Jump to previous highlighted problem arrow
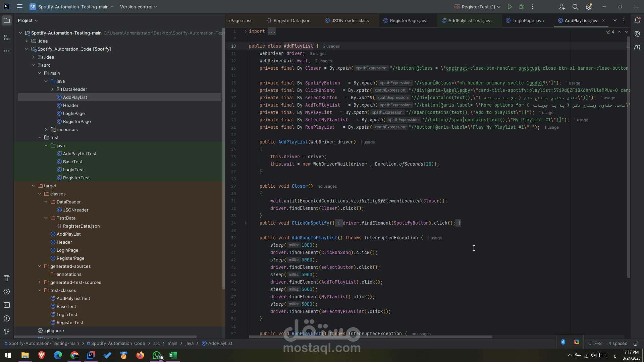 point(619,32)
